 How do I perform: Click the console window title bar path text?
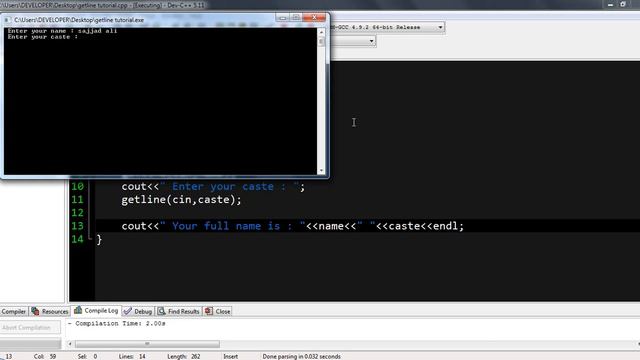[x=79, y=20]
